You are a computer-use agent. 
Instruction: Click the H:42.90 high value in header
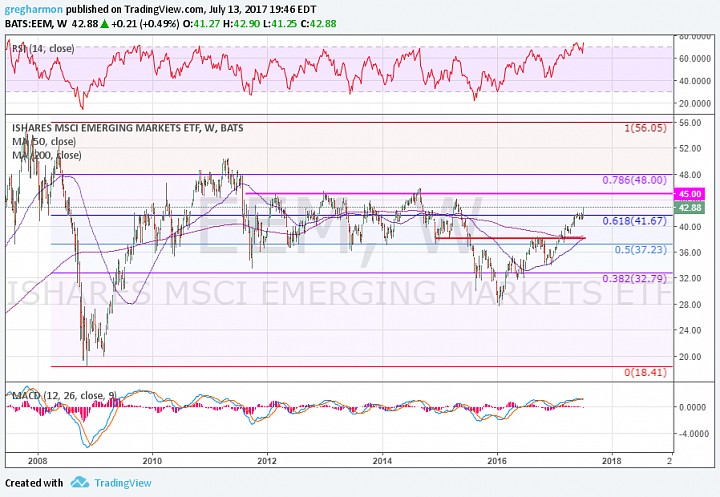pyautogui.click(x=242, y=23)
